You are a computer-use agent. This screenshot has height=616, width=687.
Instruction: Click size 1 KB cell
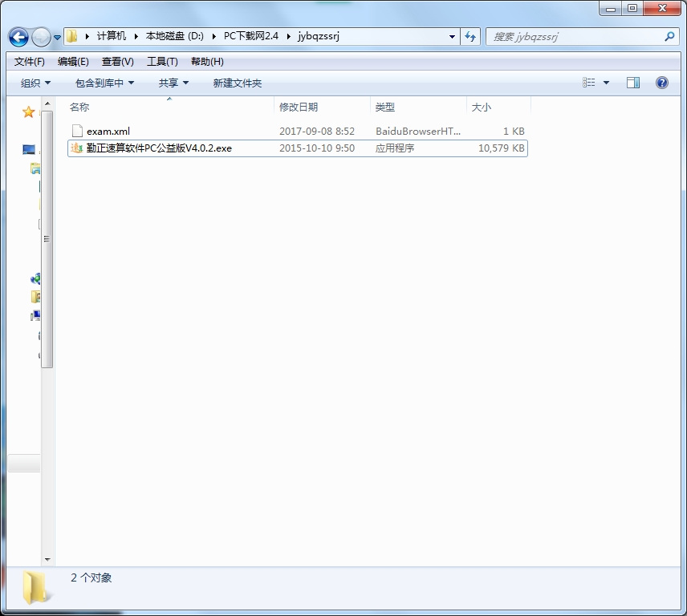[x=514, y=132]
